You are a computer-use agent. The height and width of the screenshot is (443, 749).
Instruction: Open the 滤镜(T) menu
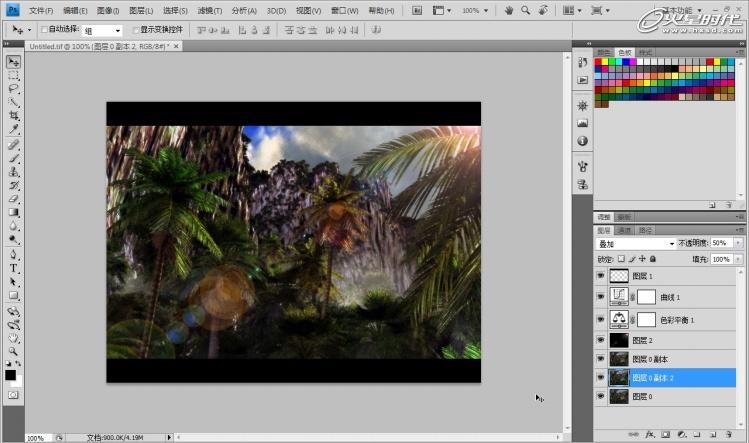tap(210, 11)
